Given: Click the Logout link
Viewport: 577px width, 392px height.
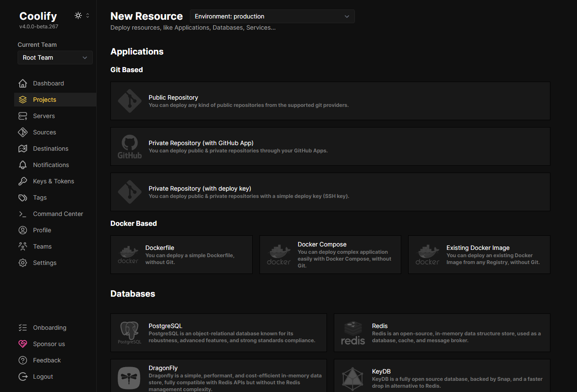Looking at the screenshot, I should [43, 377].
